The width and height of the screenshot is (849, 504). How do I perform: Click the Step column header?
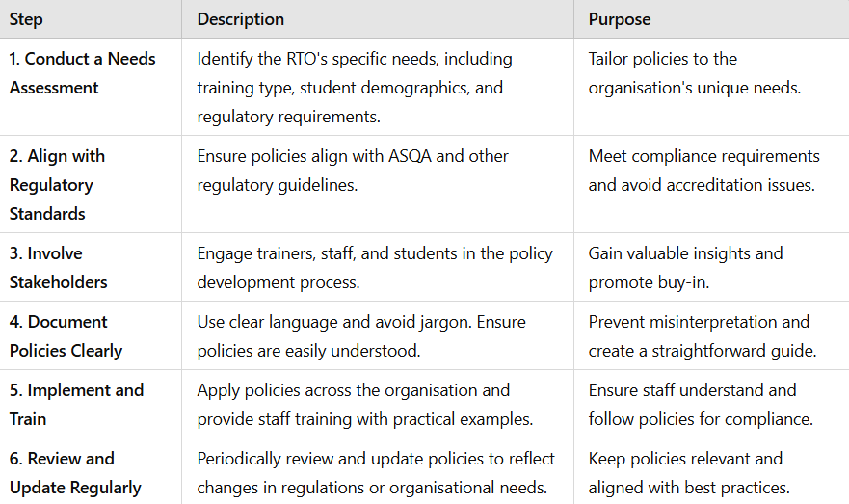coord(26,19)
